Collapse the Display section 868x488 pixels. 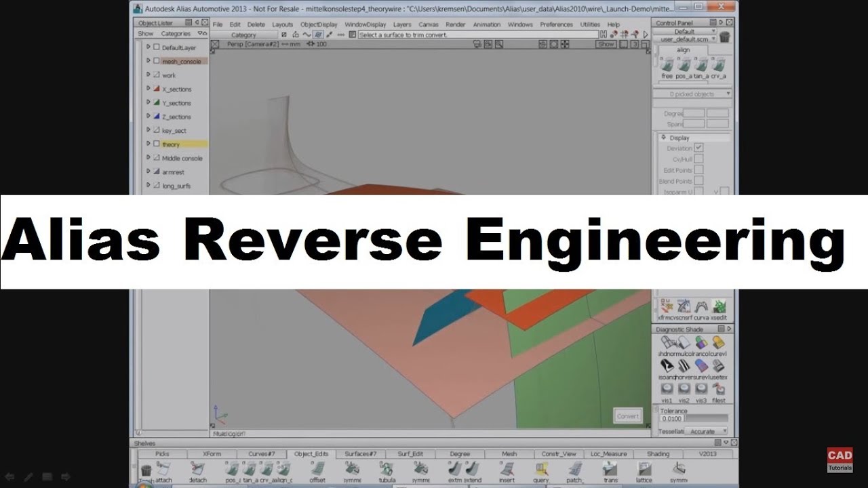pos(664,138)
